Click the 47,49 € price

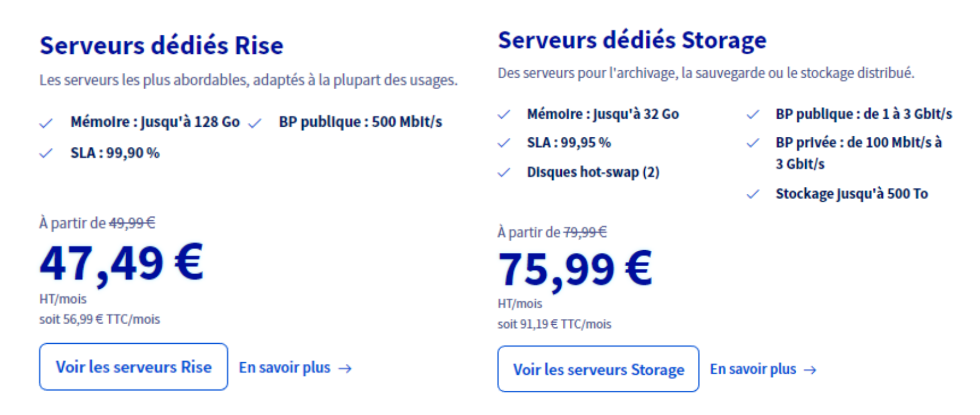pyautogui.click(x=121, y=264)
